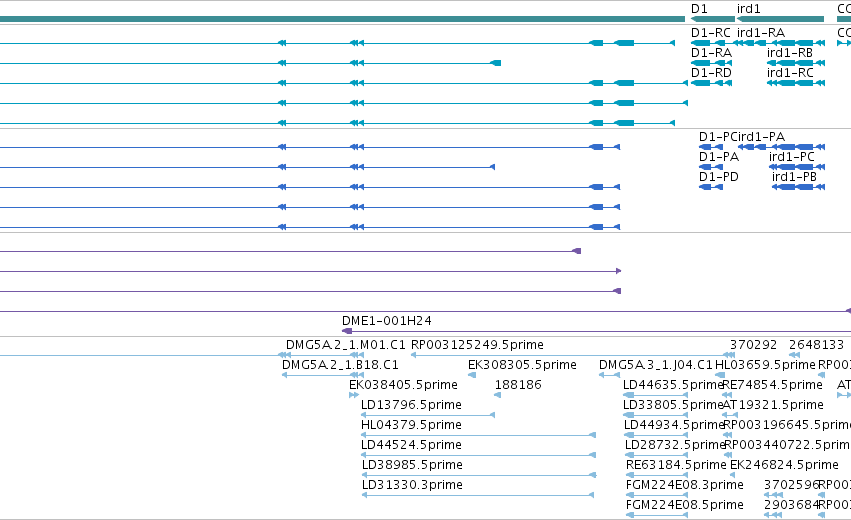Screen dimensions: 851x520
Task: Click the LD44934.5prime EST label
Action: tap(674, 425)
